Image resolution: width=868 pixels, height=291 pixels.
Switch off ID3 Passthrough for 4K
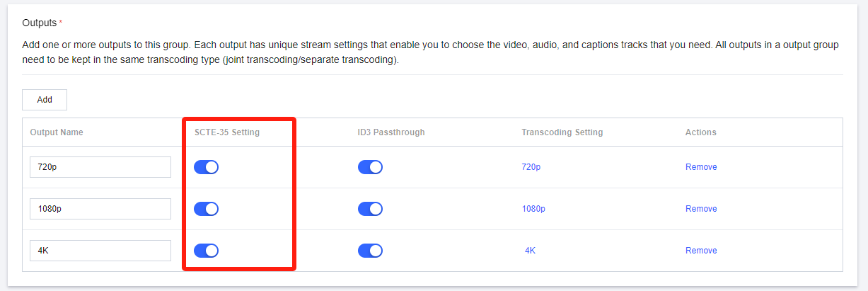click(370, 251)
